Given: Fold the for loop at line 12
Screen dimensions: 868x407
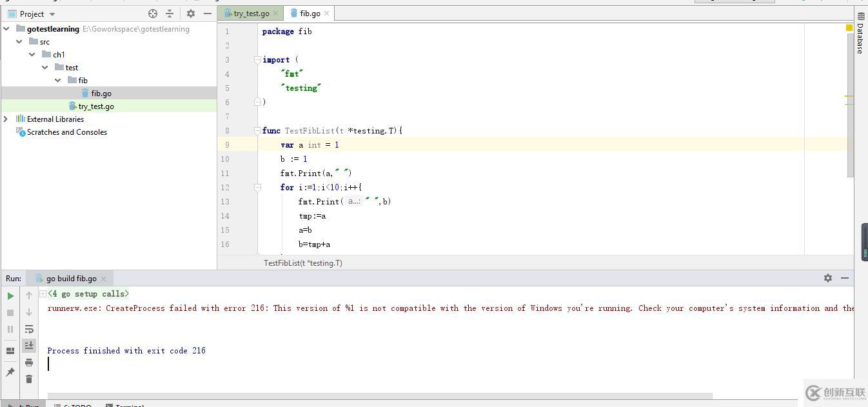Looking at the screenshot, I should tap(257, 187).
